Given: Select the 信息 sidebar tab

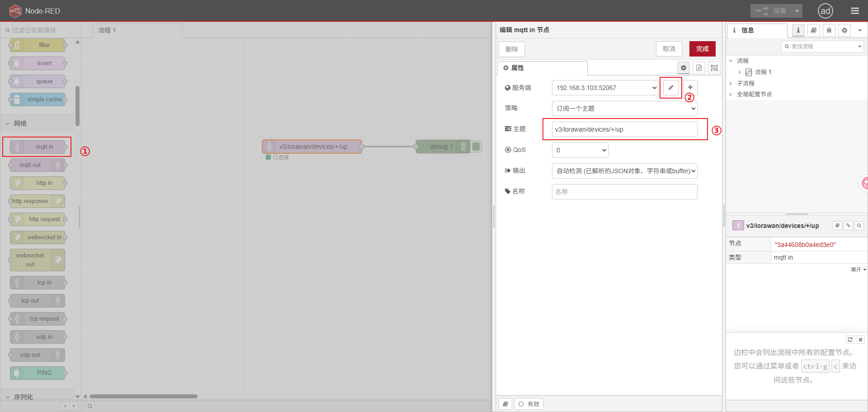Looking at the screenshot, I should click(757, 30).
